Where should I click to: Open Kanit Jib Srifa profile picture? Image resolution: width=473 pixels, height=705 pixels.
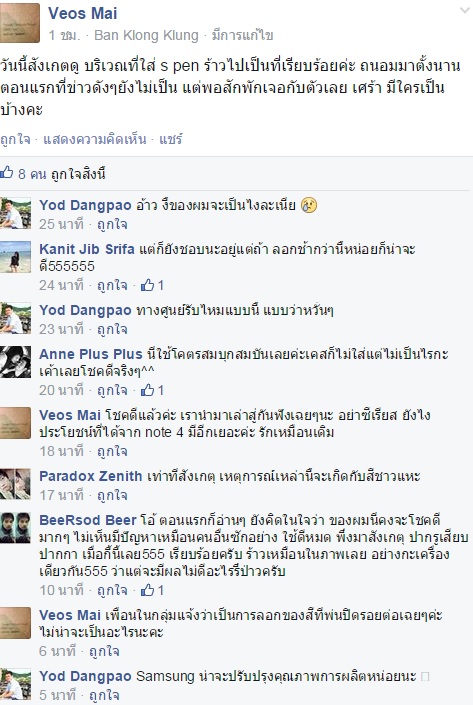[x=15, y=257]
